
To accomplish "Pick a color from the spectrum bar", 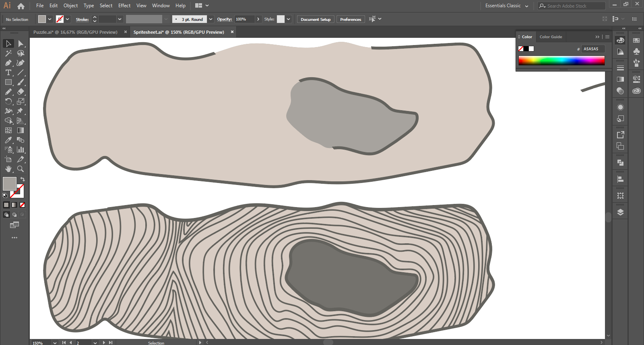I will click(x=561, y=61).
